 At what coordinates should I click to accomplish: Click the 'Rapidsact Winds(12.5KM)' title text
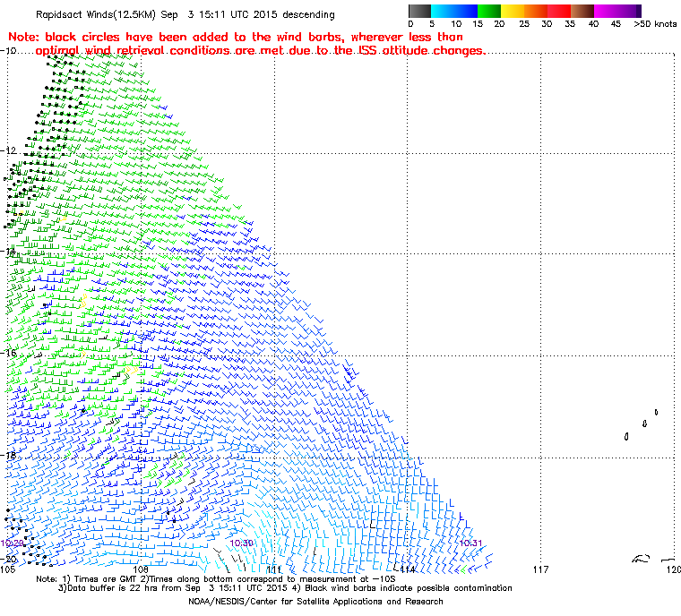96,14
